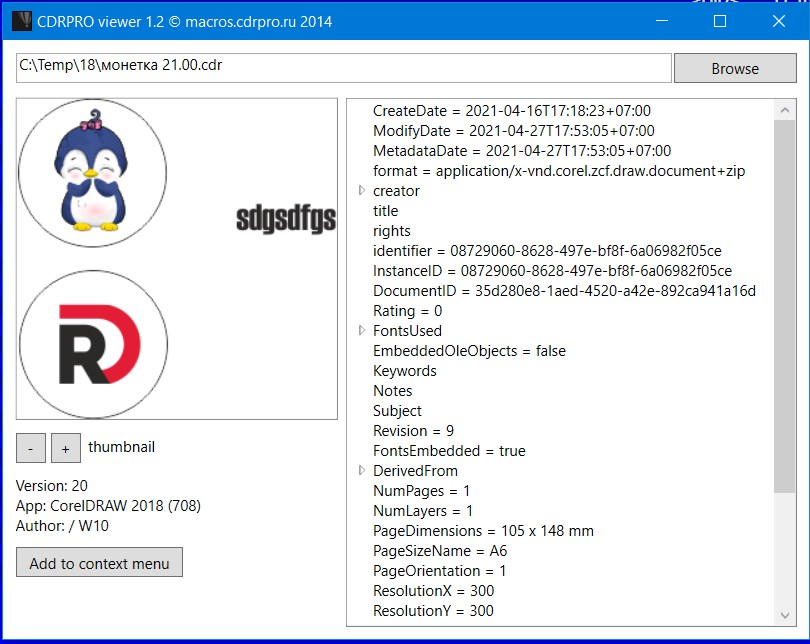Click the scrollbar up arrow
The height and width of the screenshot is (644, 810).
click(x=785, y=110)
